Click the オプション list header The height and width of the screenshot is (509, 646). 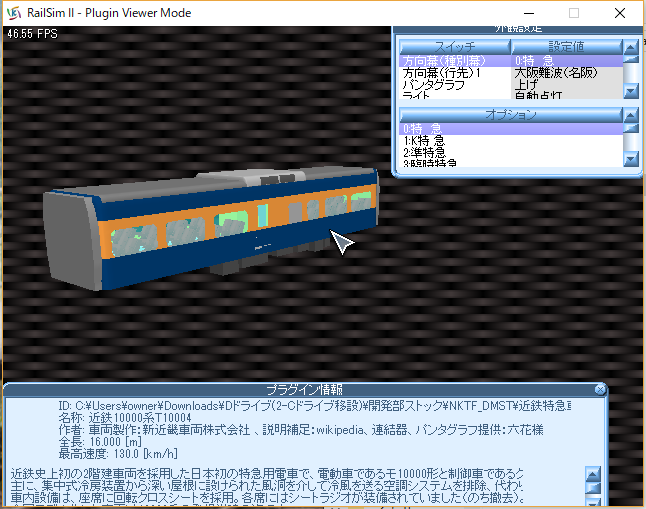click(511, 115)
